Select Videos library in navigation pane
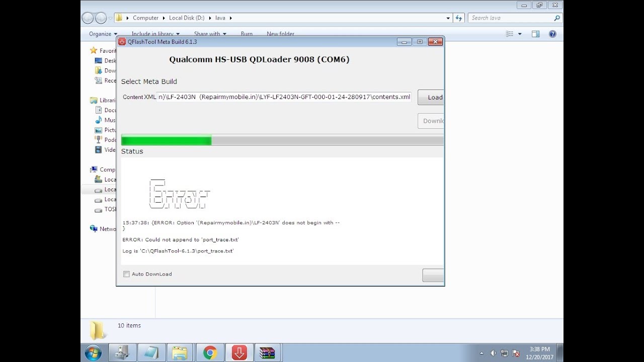The width and height of the screenshot is (644, 362). click(106, 149)
